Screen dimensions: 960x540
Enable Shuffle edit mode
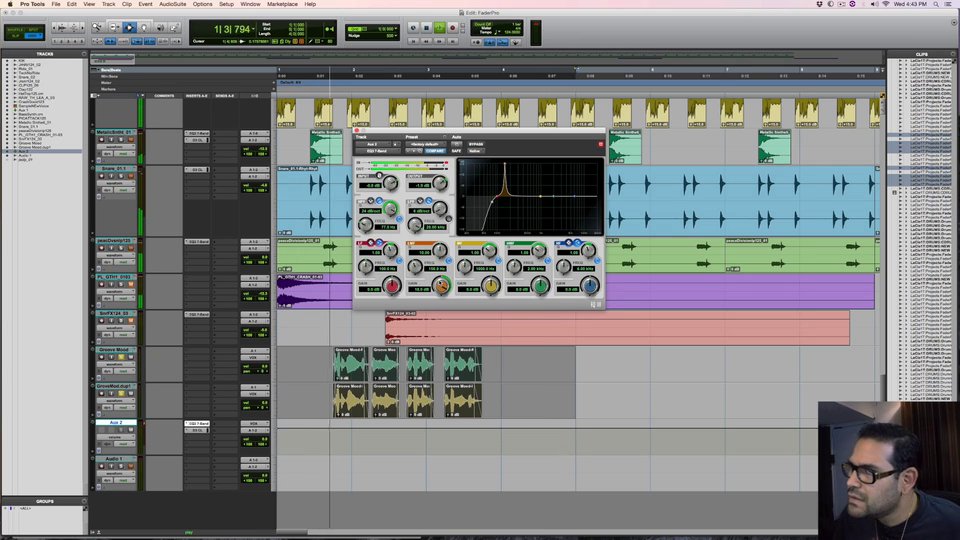coord(15,29)
